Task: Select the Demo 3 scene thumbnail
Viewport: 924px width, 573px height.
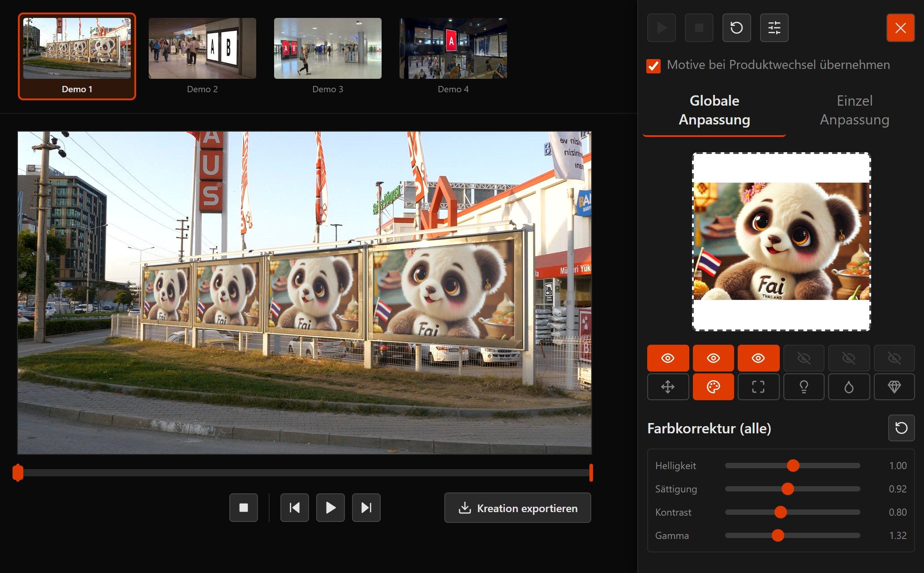Action: pyautogui.click(x=328, y=56)
